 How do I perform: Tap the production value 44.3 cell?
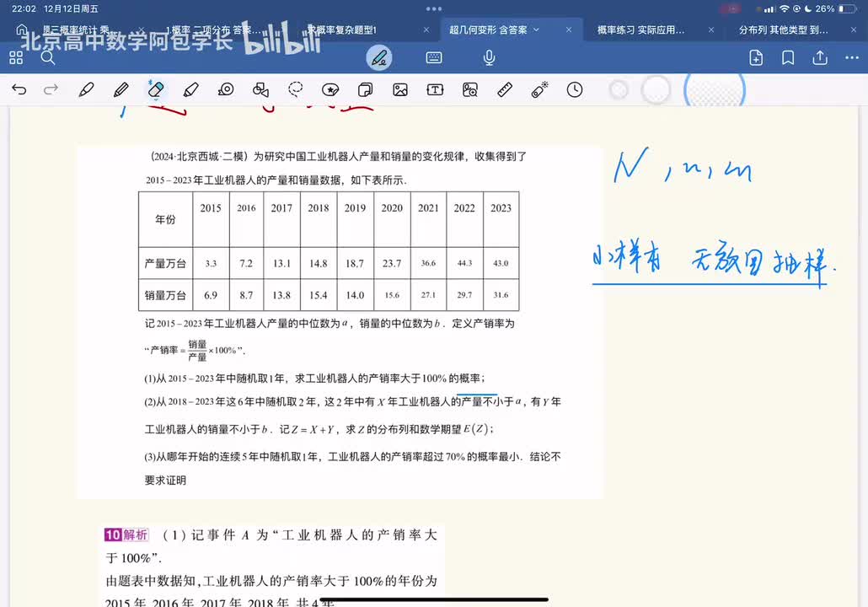point(464,263)
